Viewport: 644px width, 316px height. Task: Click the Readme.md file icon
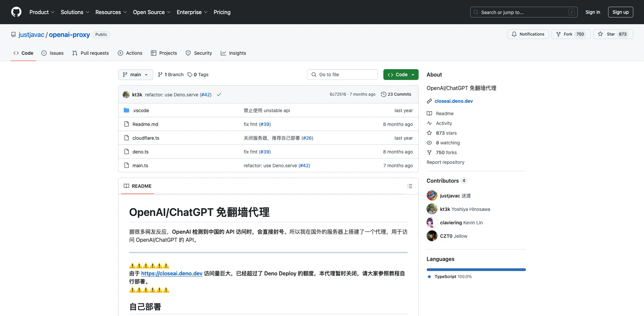(126, 124)
